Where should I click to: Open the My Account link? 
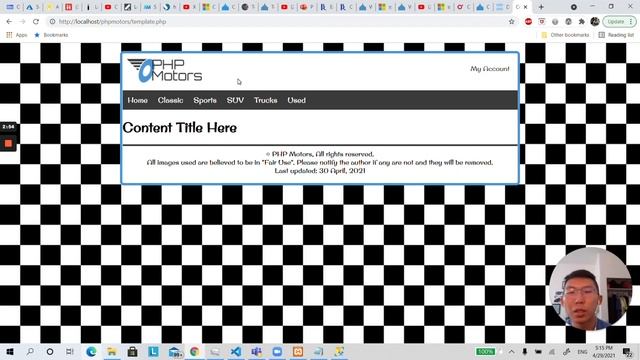point(490,69)
